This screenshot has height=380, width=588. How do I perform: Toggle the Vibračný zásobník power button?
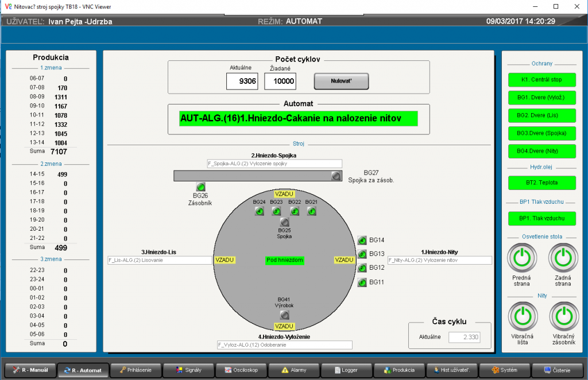(x=563, y=316)
